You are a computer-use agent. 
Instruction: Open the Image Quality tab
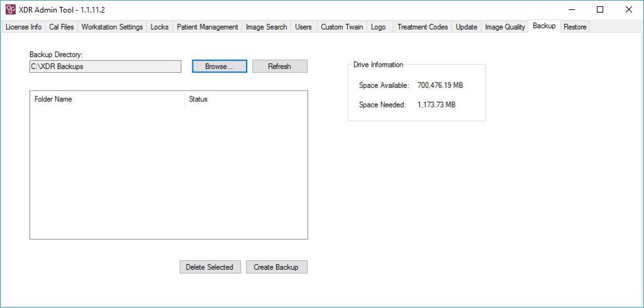coord(504,27)
